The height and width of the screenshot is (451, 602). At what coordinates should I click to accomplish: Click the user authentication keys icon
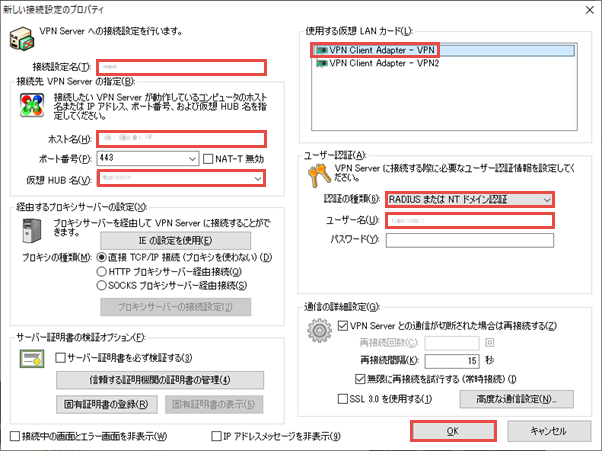[x=320, y=178]
